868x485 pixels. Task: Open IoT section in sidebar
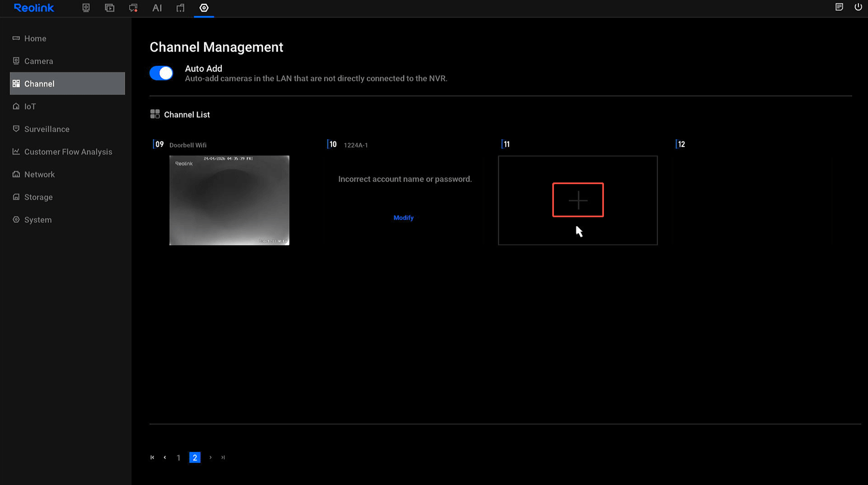(x=67, y=106)
